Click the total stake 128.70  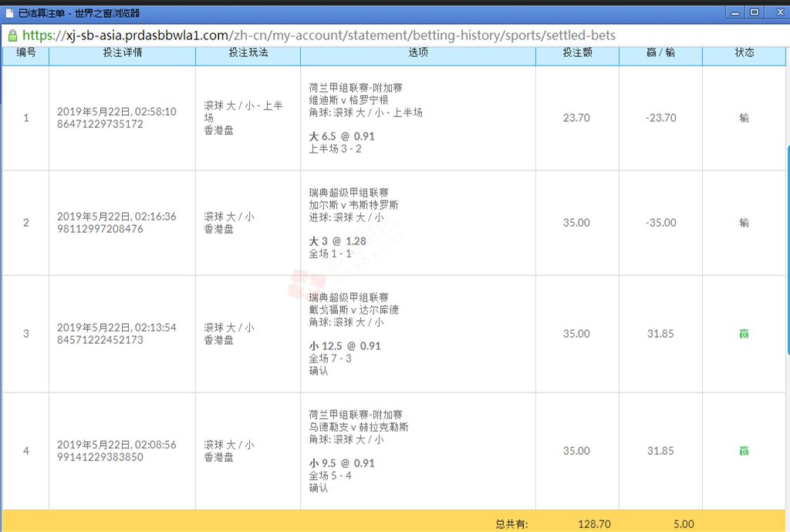pos(594,524)
